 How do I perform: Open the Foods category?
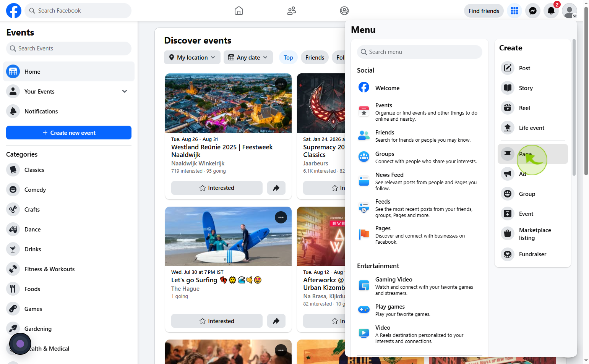pyautogui.click(x=69, y=289)
